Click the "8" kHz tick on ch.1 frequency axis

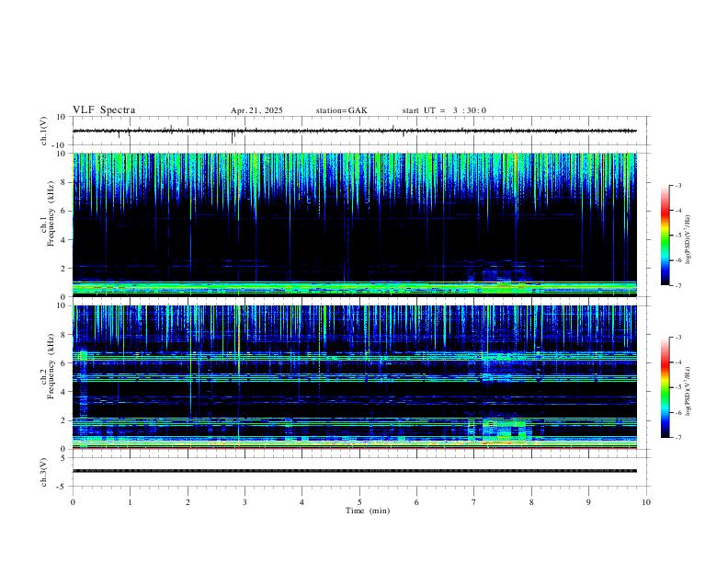(63, 182)
